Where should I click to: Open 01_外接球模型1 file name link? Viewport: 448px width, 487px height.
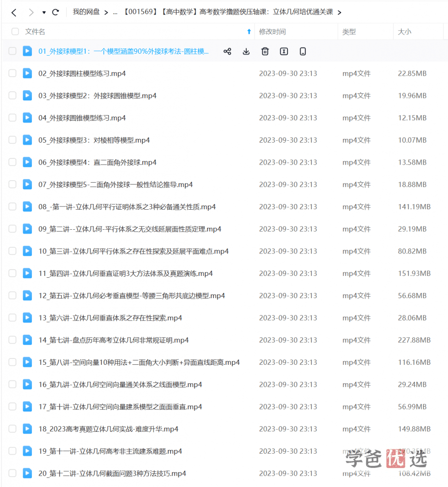123,51
